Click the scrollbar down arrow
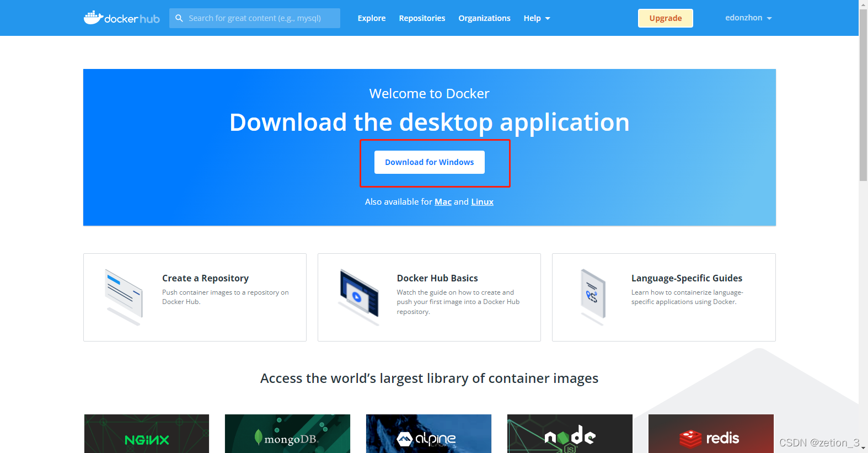The width and height of the screenshot is (868, 453). pos(863,449)
